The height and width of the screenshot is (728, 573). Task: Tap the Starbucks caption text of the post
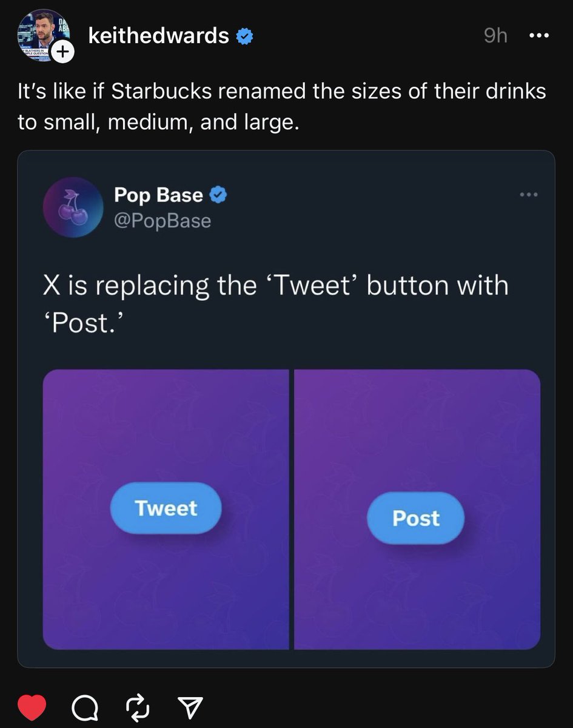(x=282, y=107)
